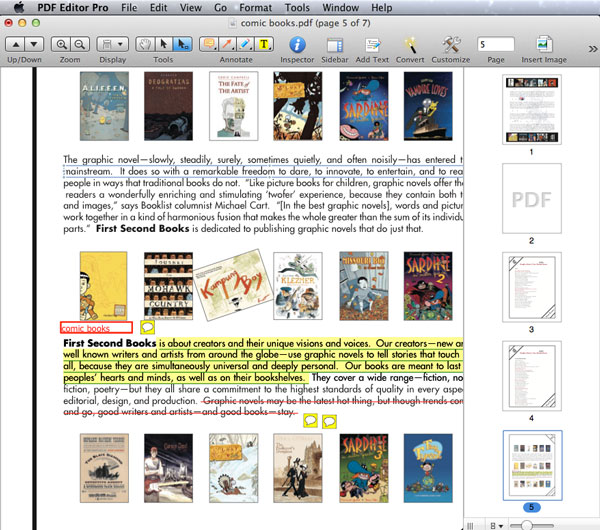Screen dimensions: 600x530
Task: Select the Hand scroll tool
Action: click(145, 45)
